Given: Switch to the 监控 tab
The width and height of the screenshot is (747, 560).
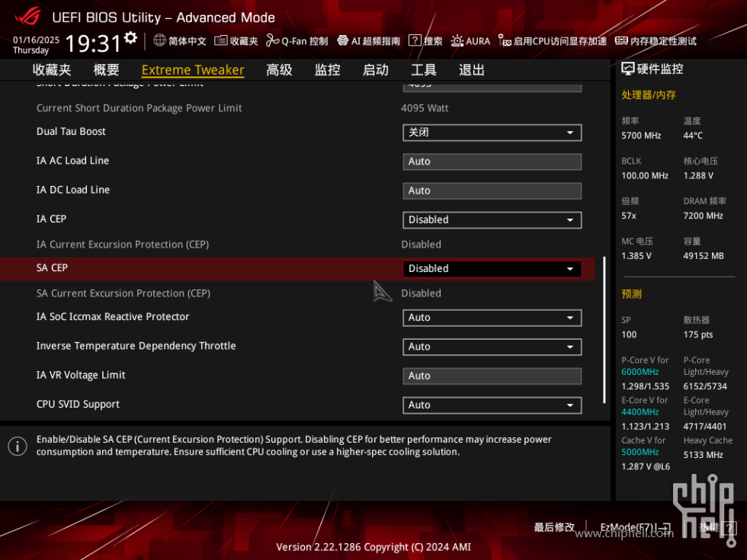Looking at the screenshot, I should pos(327,70).
